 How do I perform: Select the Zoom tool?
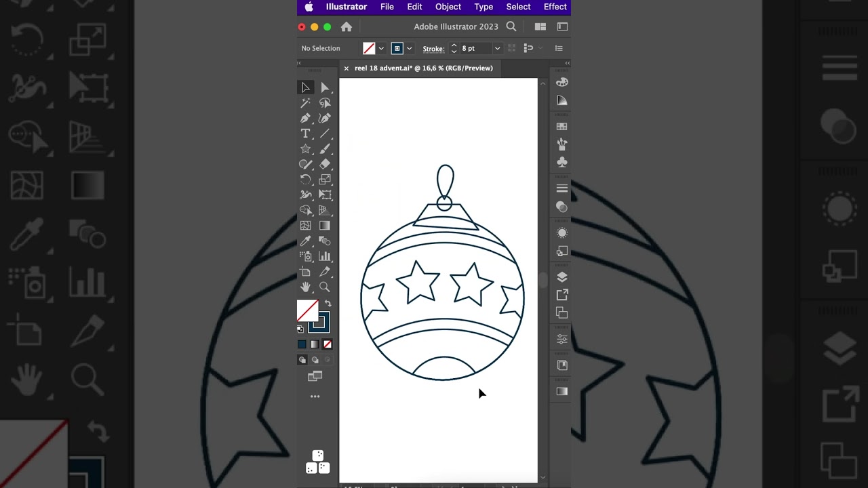[325, 287]
